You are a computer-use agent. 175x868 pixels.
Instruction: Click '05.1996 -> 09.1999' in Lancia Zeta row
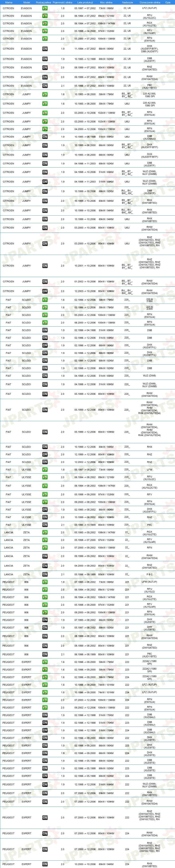(85, 574)
